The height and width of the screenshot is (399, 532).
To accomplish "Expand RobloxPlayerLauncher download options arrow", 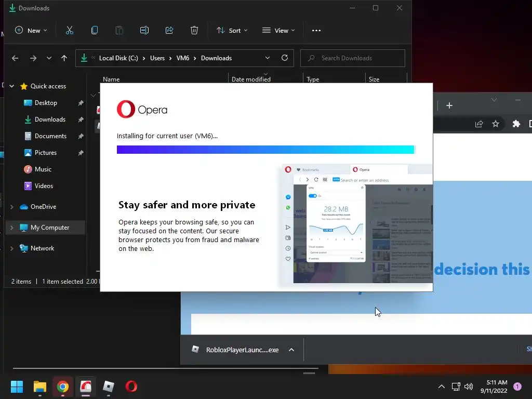I will [x=291, y=350].
